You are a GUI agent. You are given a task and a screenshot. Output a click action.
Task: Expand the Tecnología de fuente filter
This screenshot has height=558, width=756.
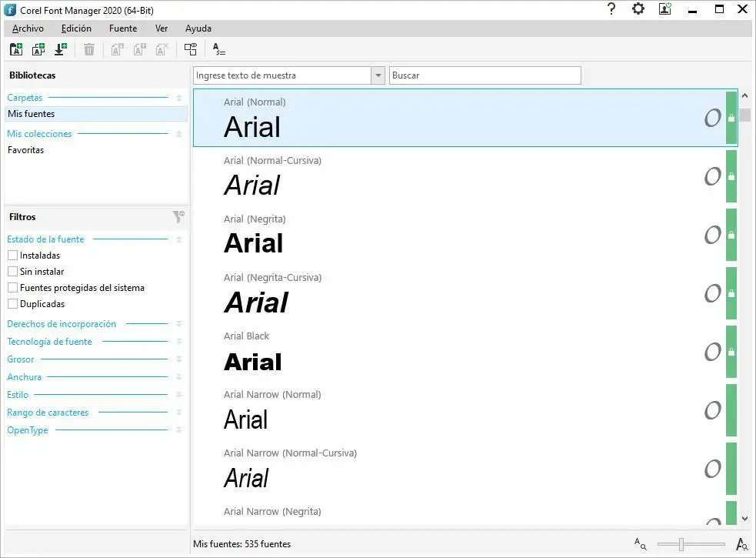(x=179, y=342)
